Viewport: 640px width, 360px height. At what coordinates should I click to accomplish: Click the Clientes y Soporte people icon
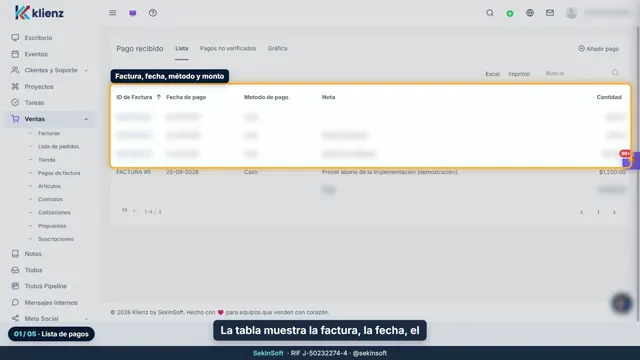click(x=15, y=70)
